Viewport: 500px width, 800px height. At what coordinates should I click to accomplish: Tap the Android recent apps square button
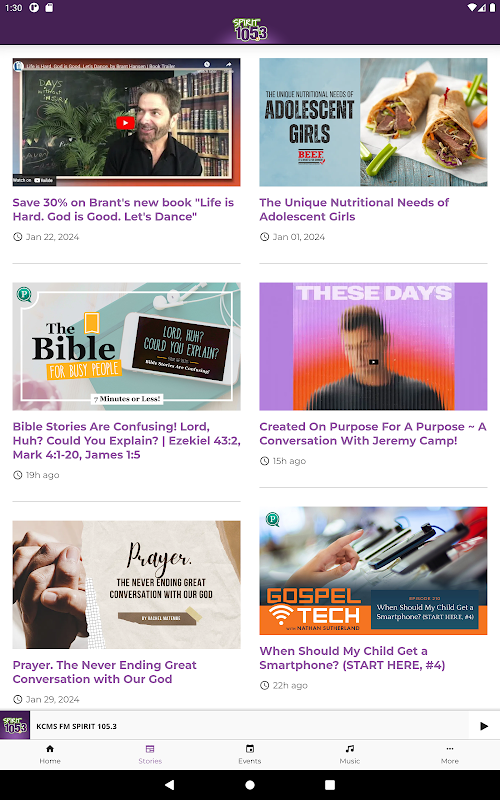pos(330,785)
